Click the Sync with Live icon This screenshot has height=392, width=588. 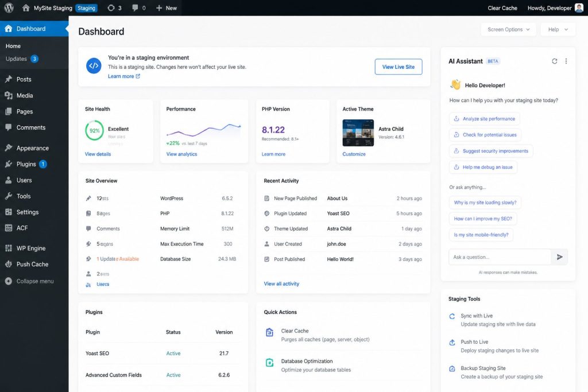click(x=452, y=316)
